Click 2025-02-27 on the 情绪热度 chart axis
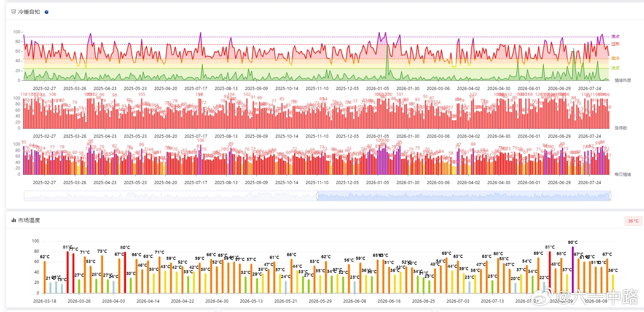This screenshot has height=312, width=644. [44, 88]
